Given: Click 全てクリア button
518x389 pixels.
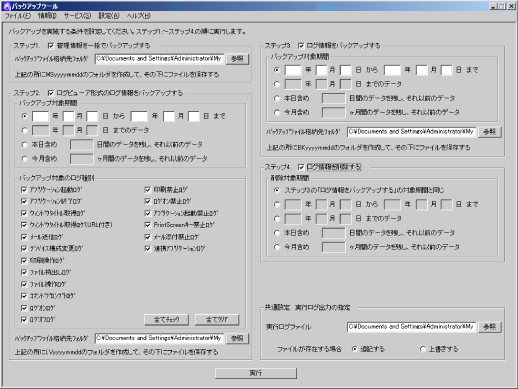Looking at the screenshot, I should coord(217,320).
